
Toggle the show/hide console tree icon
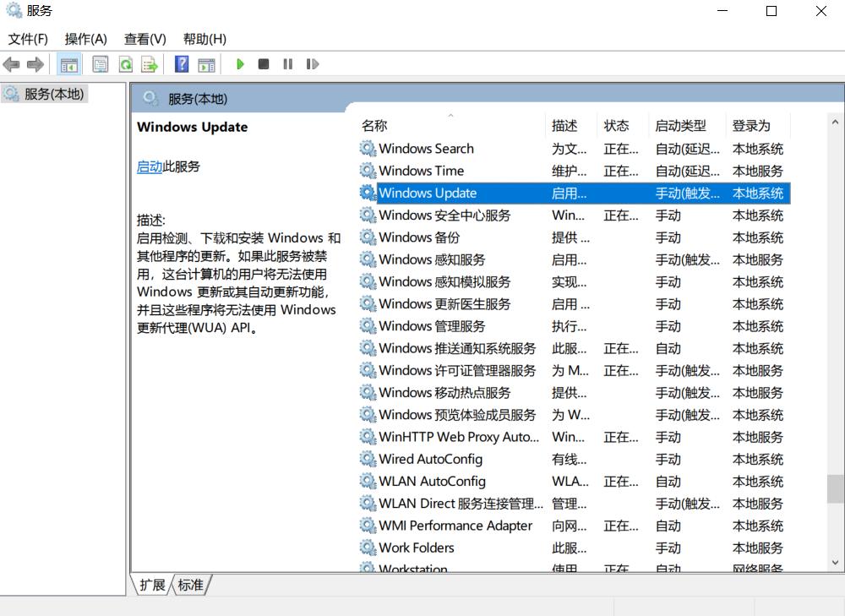click(68, 63)
